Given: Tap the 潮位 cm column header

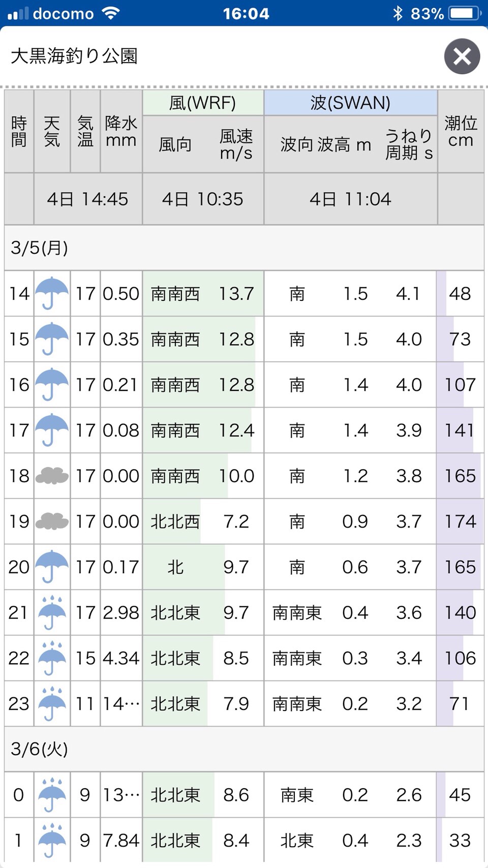Looking at the screenshot, I should pos(461,131).
